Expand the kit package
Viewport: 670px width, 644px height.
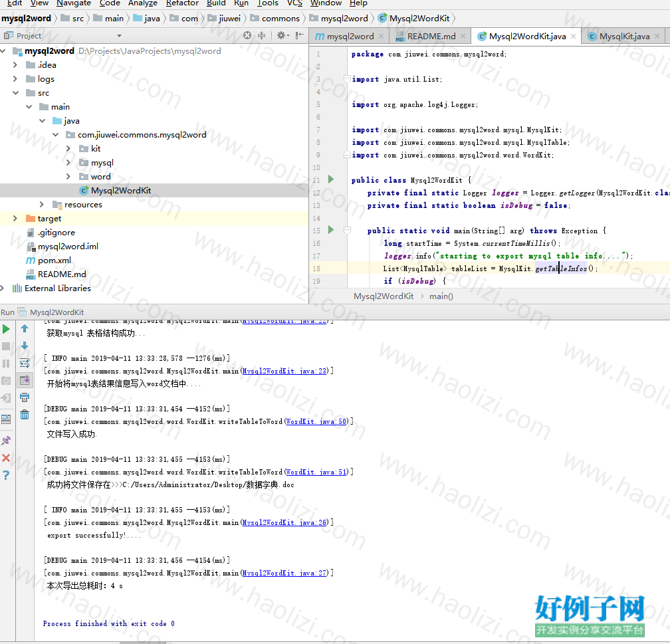(x=69, y=148)
